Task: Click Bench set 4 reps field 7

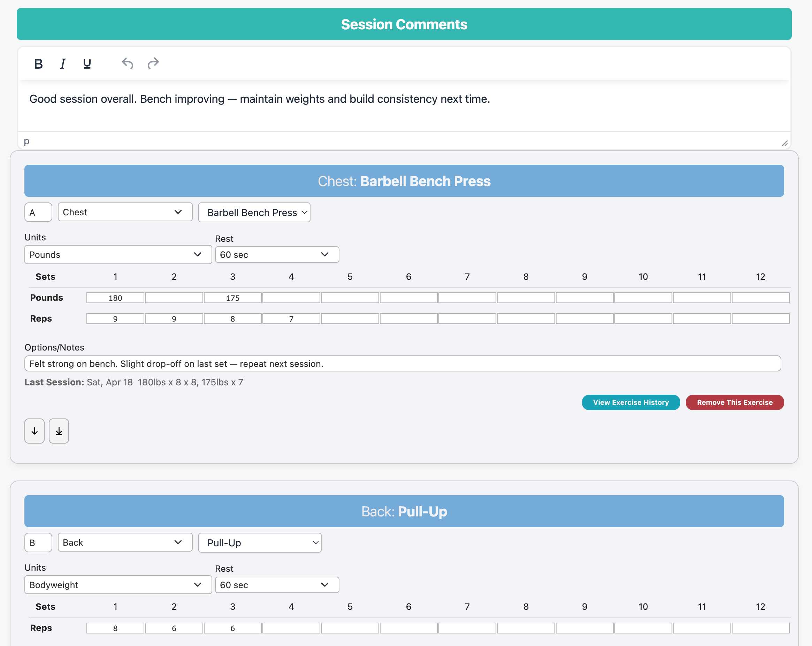Action: (291, 318)
